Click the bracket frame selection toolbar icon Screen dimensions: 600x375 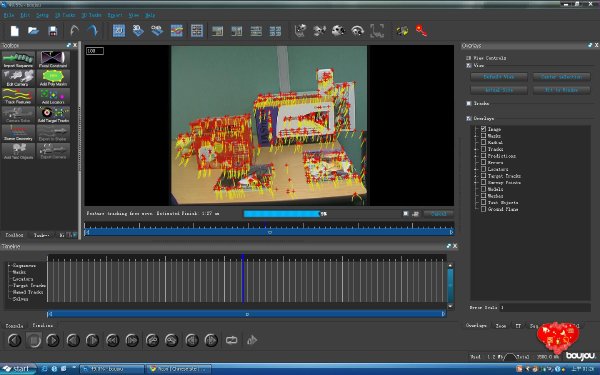(x=377, y=31)
